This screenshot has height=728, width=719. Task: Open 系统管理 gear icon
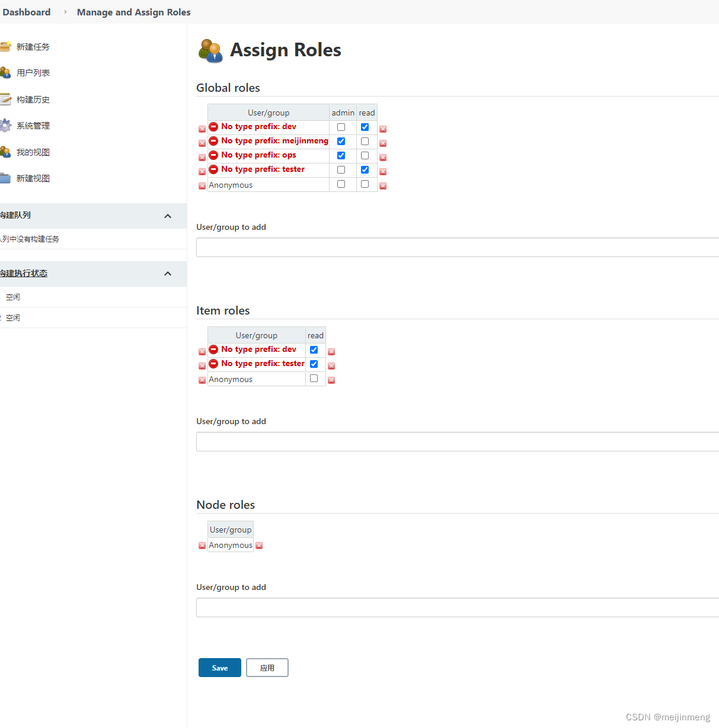pyautogui.click(x=5, y=126)
